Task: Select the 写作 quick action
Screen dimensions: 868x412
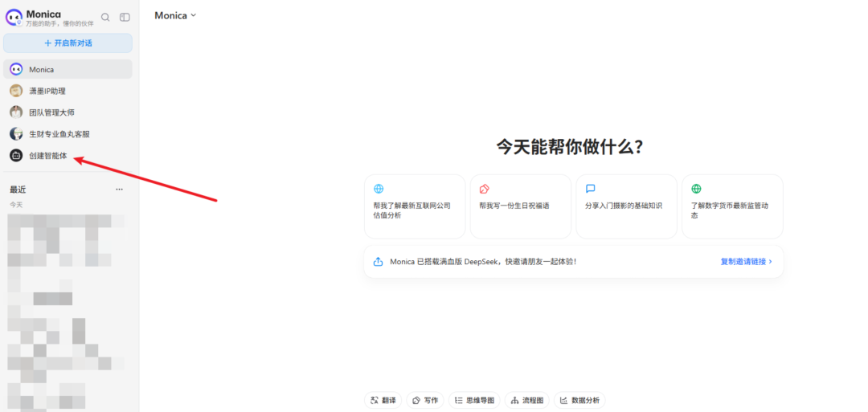Action: (425, 401)
